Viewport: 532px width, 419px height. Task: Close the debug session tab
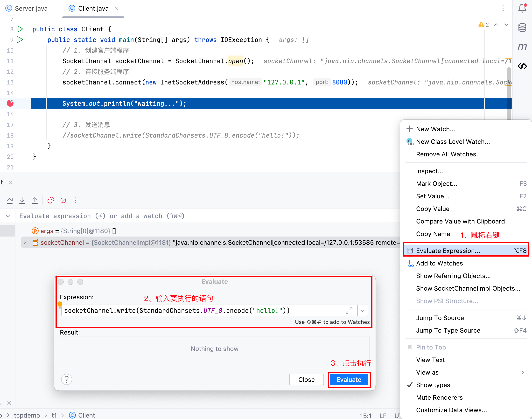click(11, 182)
